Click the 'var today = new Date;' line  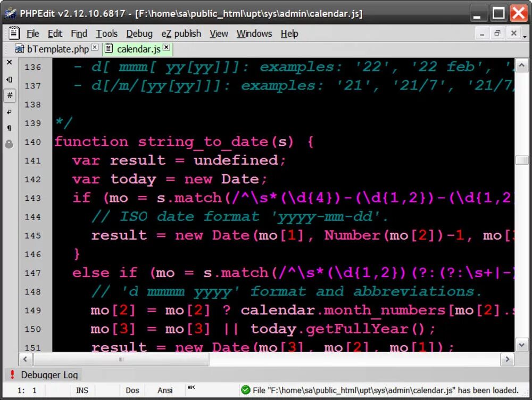tap(170, 179)
